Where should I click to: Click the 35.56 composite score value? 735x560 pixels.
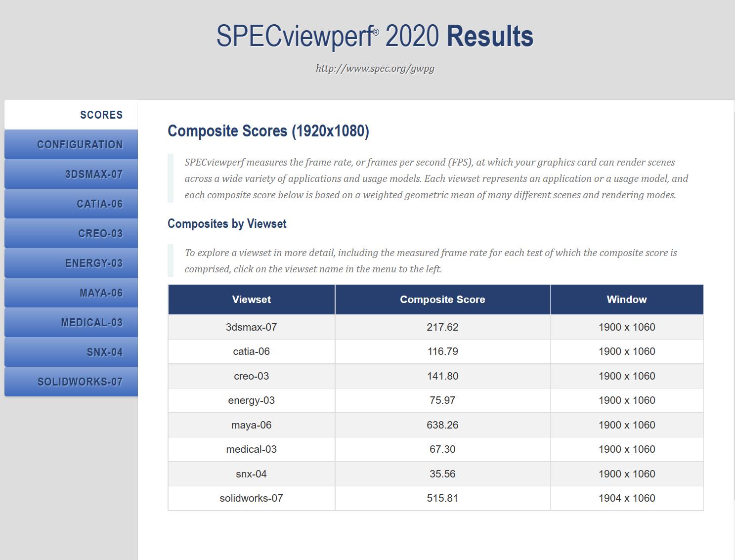click(x=442, y=474)
